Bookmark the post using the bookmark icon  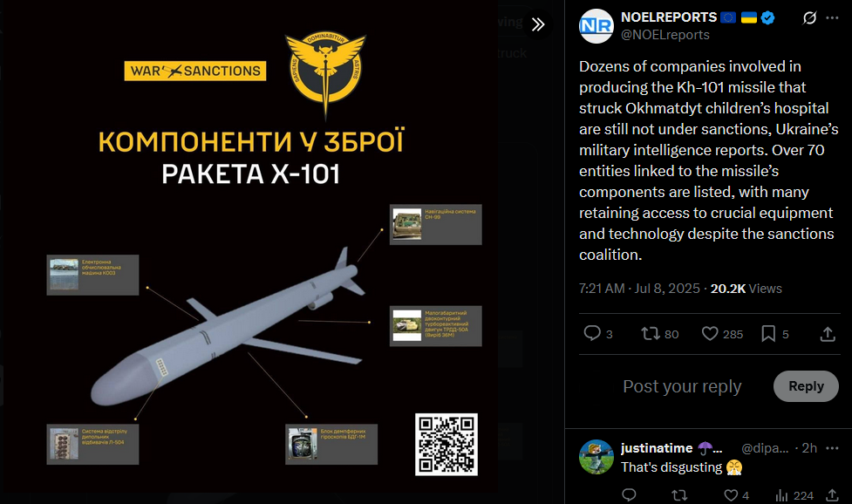(x=768, y=333)
